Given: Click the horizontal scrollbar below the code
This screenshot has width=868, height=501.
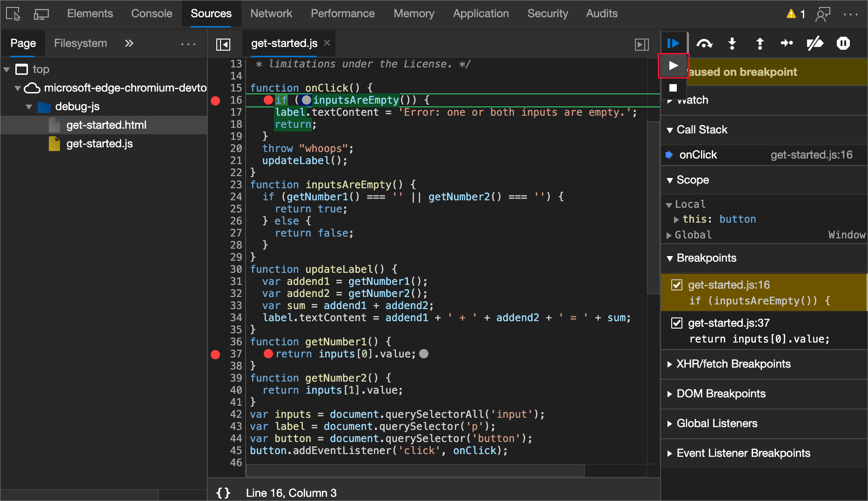Looking at the screenshot, I should [x=415, y=471].
